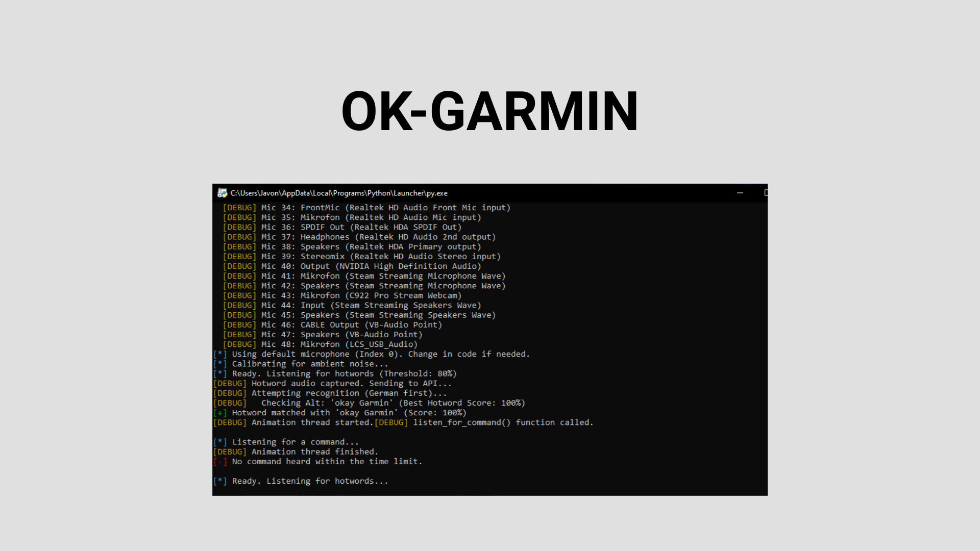Click 'Calibrating for ambient noise...' line
Viewport: 980px width, 551px height.
(301, 364)
